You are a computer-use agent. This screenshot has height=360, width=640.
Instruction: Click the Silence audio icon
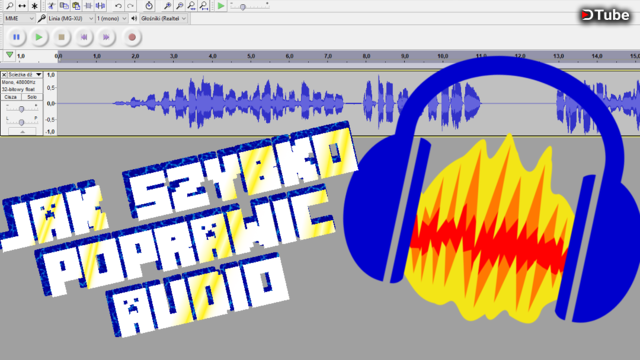100,6
